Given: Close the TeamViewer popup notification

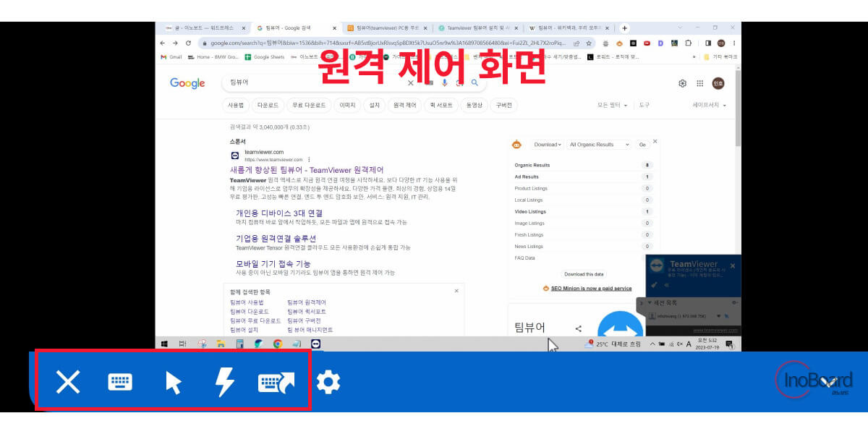Looking at the screenshot, I should [x=732, y=266].
